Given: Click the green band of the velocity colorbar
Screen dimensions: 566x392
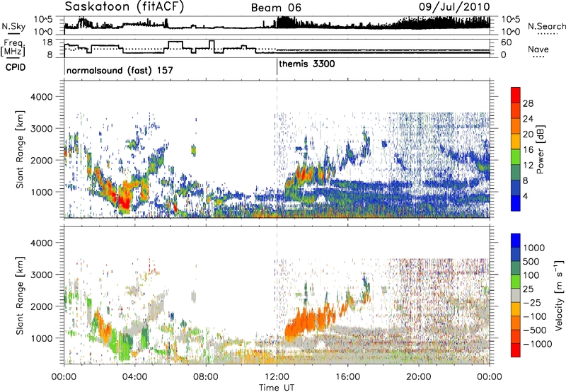Looking at the screenshot, I should (516, 282).
